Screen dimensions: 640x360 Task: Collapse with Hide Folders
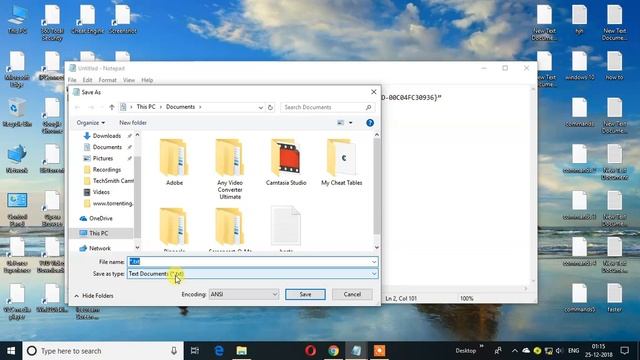pyautogui.click(x=94, y=296)
